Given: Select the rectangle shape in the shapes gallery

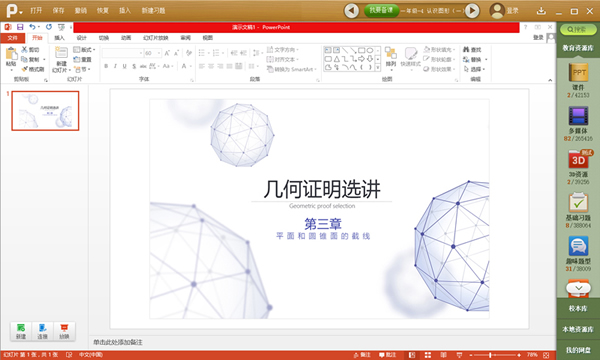Looking at the screenshot, I should (x=361, y=50).
